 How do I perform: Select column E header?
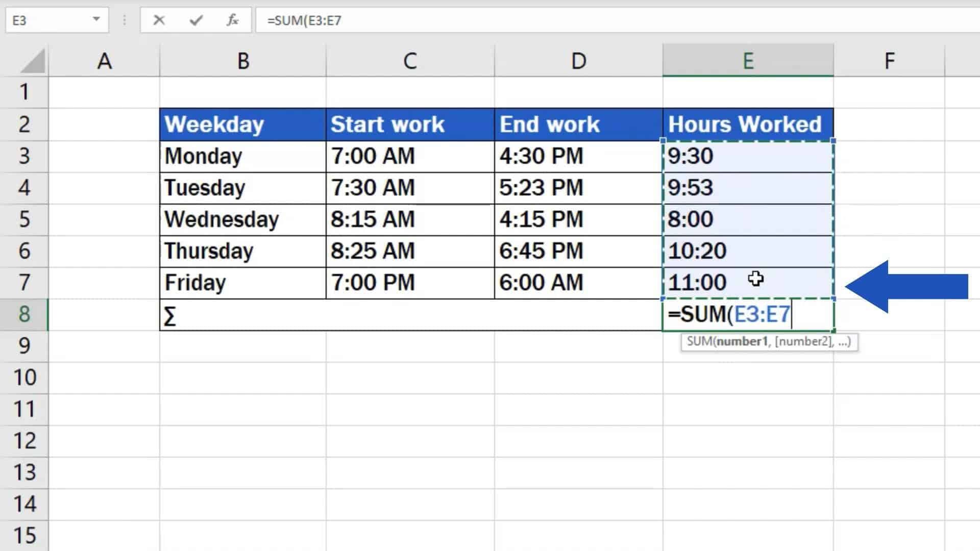point(748,60)
